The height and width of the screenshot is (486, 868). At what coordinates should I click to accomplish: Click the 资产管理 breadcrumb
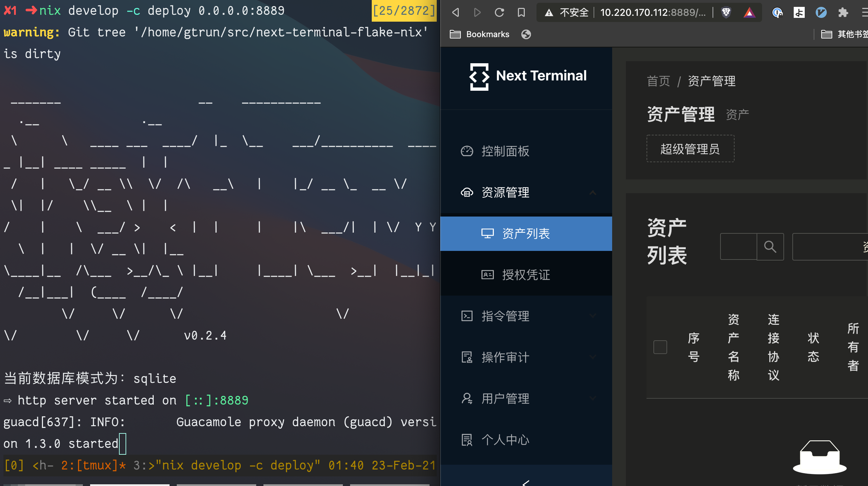point(712,81)
